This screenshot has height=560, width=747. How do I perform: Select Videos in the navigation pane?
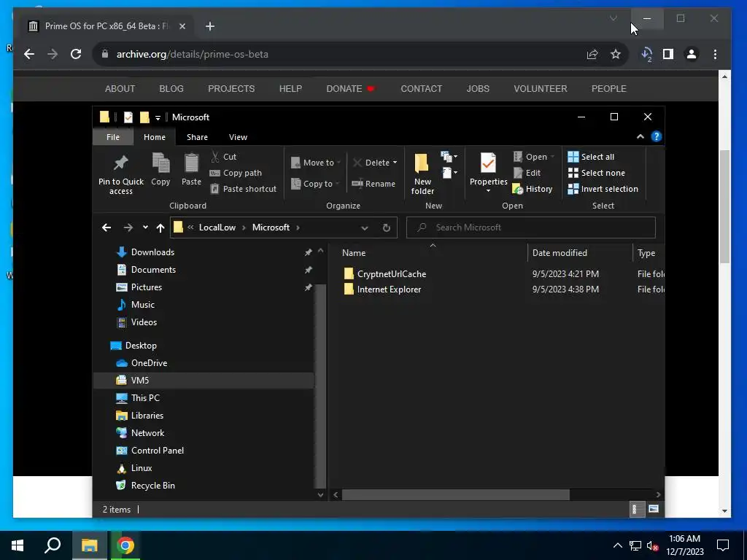[x=144, y=322]
